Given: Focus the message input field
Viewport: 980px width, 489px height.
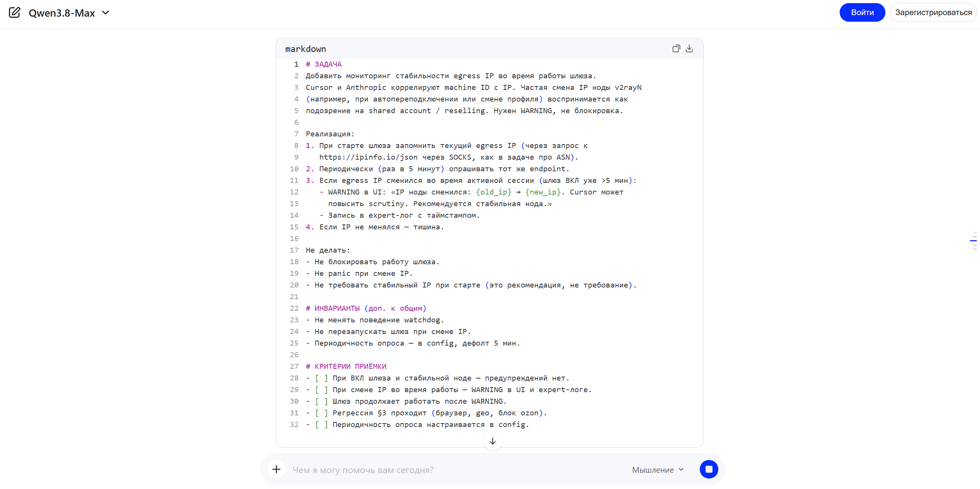Looking at the screenshot, I should click(457, 470).
